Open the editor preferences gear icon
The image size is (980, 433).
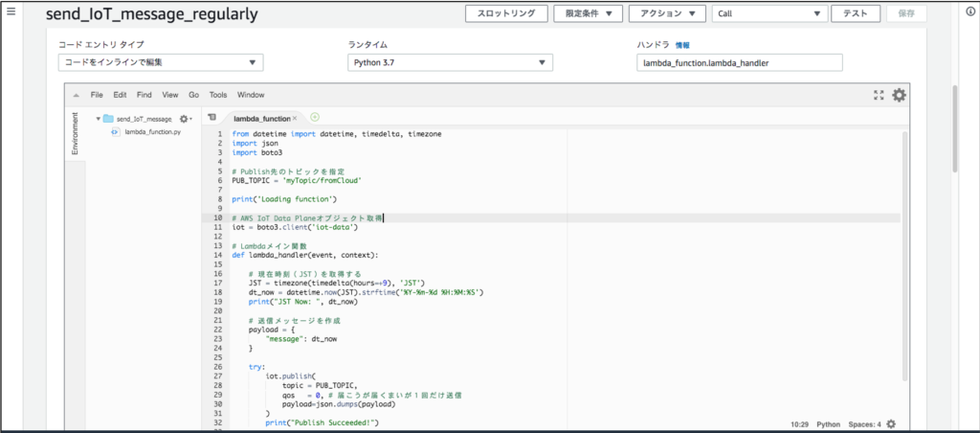click(x=899, y=95)
